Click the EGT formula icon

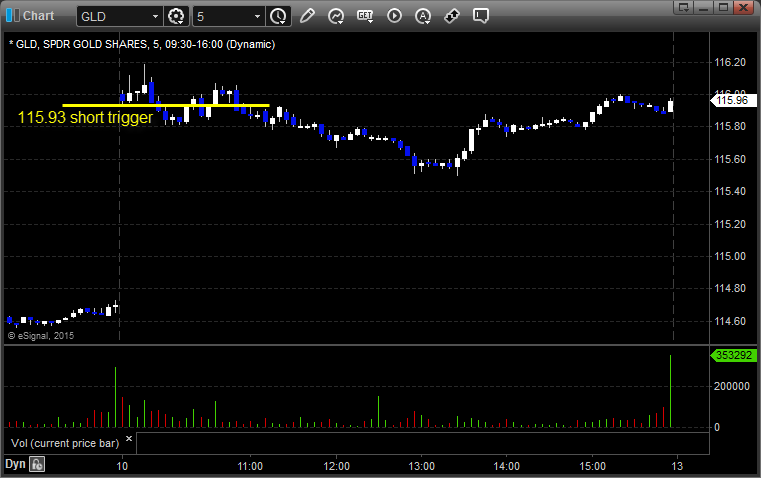[x=365, y=16]
